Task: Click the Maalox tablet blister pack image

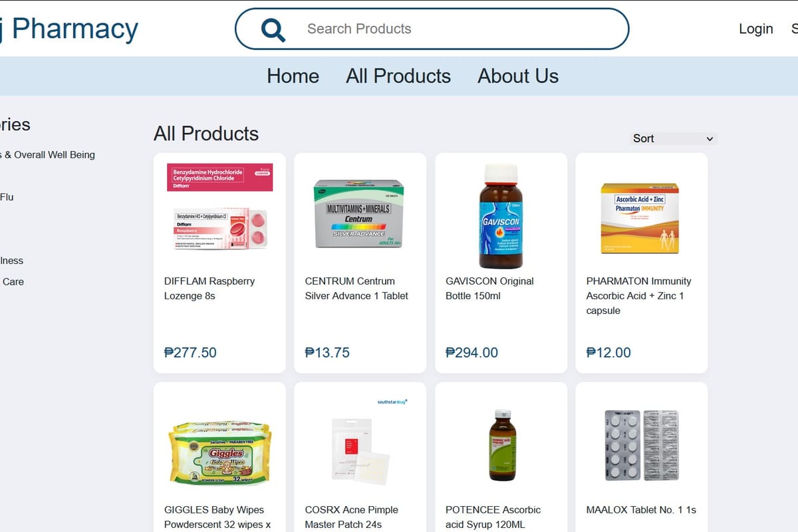Action: [x=641, y=445]
